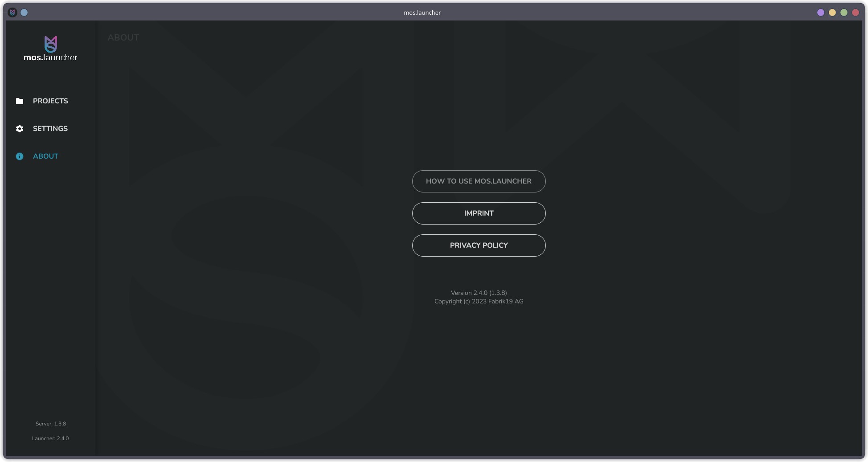Image resolution: width=868 pixels, height=462 pixels.
Task: Click the green window control dot
Action: 844,12
